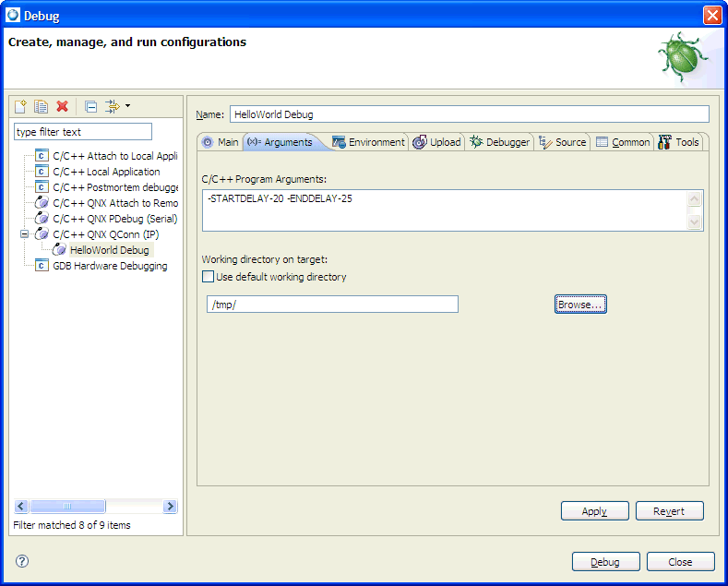Open the Debugger tab

click(499, 142)
